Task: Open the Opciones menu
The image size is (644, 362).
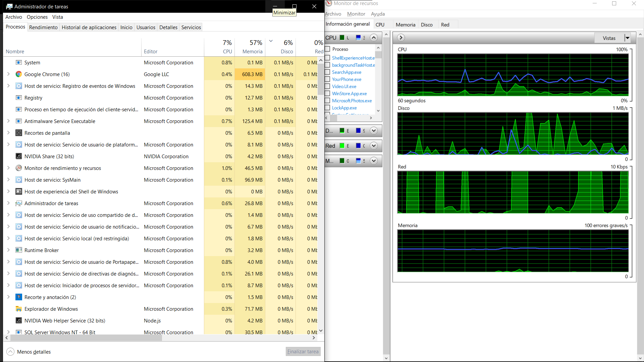Action: coord(37,17)
